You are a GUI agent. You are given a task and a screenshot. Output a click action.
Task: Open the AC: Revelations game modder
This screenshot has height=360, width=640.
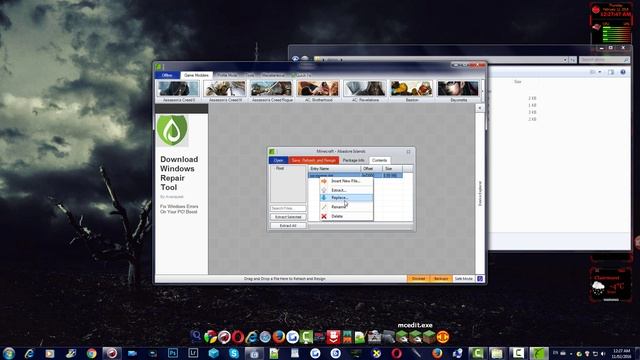tap(365, 91)
